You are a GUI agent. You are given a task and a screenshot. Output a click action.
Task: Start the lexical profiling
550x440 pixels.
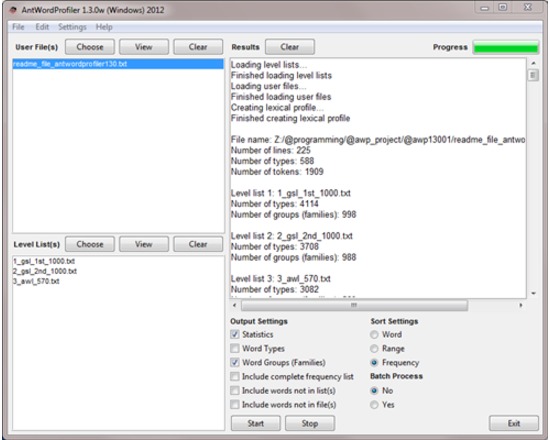click(256, 424)
